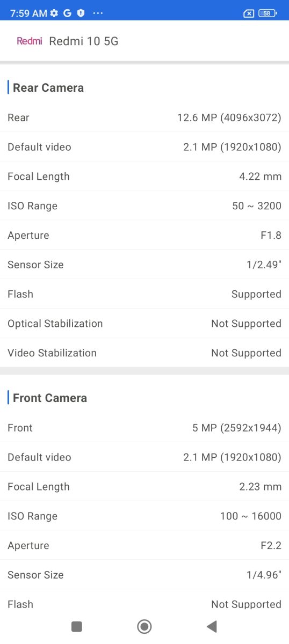Screen dimensions: 289x644
Task: Tap the rear Focal Length 4.22 mm row
Action: tap(144, 177)
